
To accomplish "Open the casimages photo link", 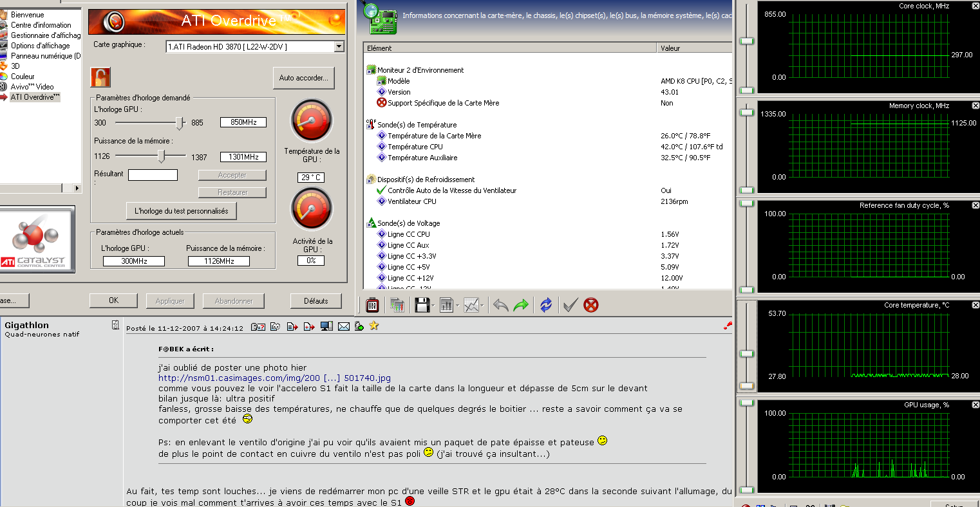I will 274,378.
